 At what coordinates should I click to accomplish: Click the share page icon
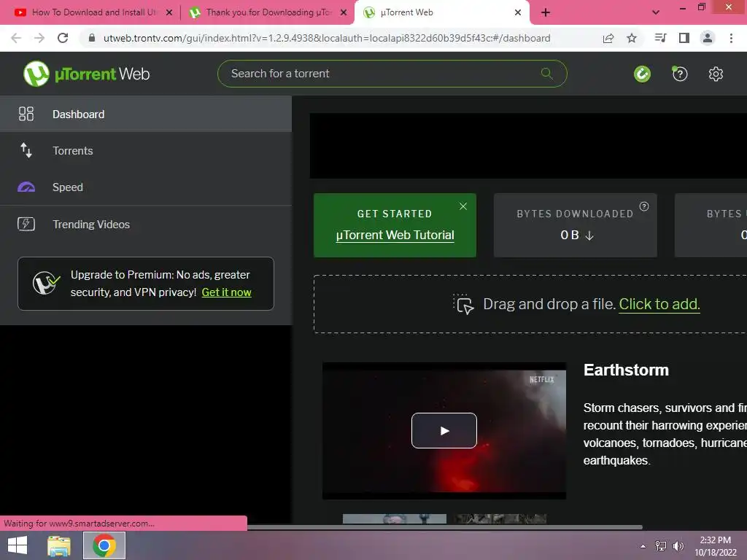tap(608, 38)
